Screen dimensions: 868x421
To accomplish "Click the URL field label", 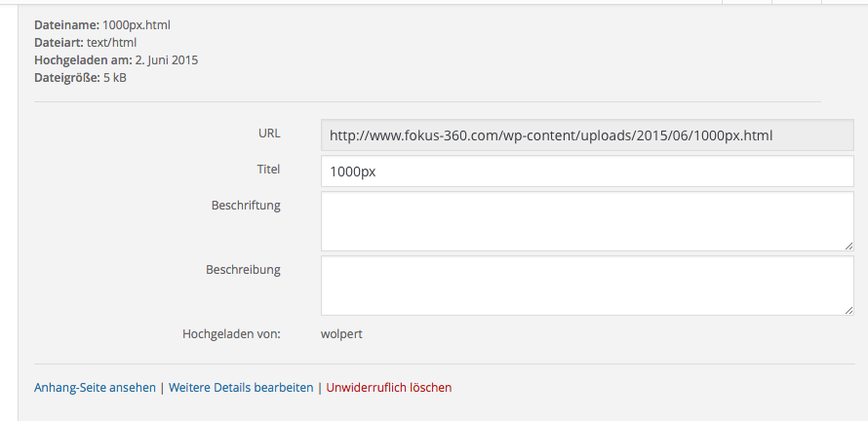I will pyautogui.click(x=269, y=133).
